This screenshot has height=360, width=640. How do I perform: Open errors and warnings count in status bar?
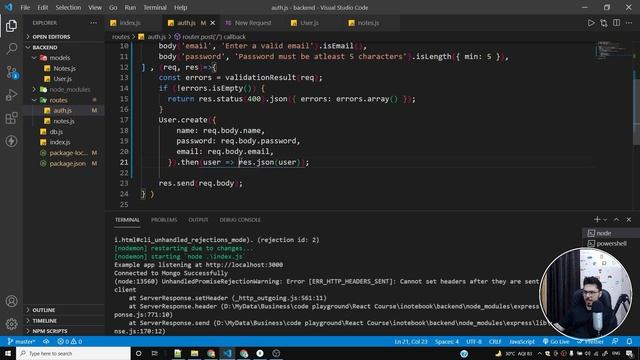coord(69,341)
